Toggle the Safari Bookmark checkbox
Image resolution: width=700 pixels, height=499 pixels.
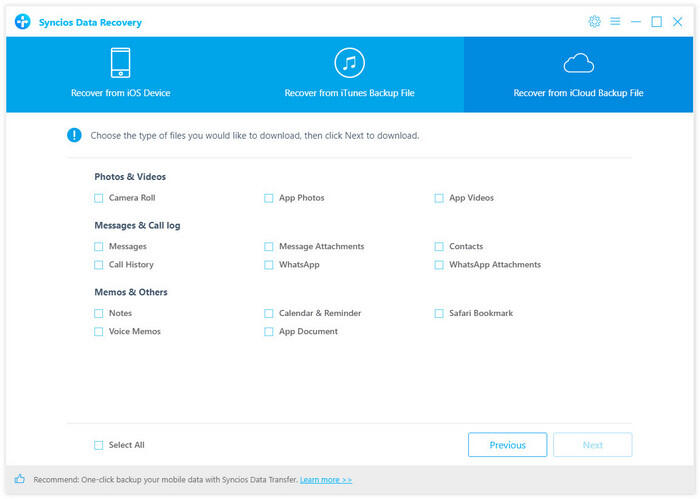[439, 313]
